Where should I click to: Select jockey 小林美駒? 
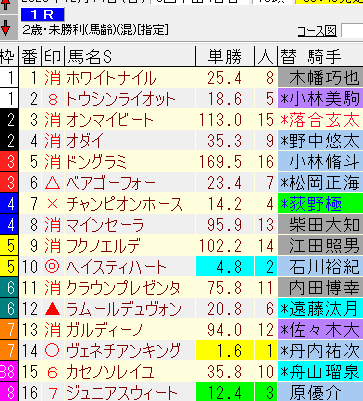click(321, 99)
